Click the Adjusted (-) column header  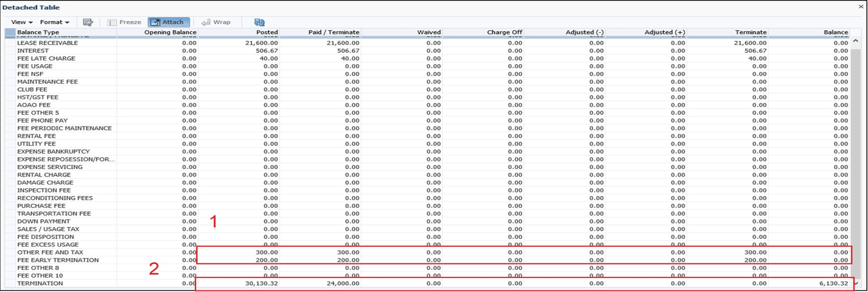coord(564,32)
